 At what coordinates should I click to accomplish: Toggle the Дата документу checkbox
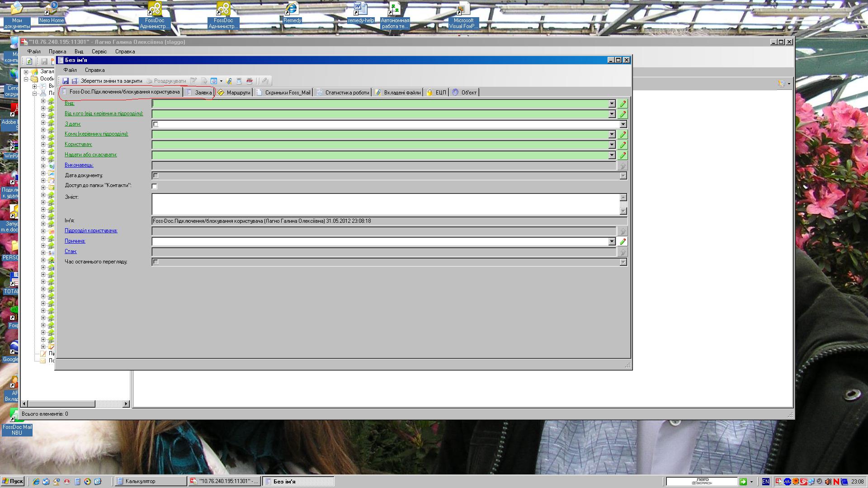156,176
